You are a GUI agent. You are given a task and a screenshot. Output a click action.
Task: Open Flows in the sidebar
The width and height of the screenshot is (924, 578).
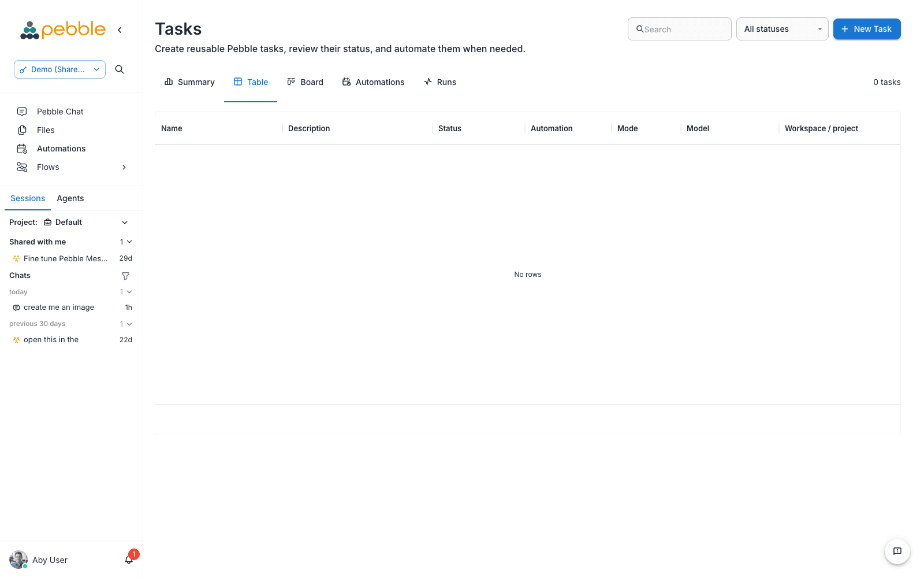[x=72, y=167]
